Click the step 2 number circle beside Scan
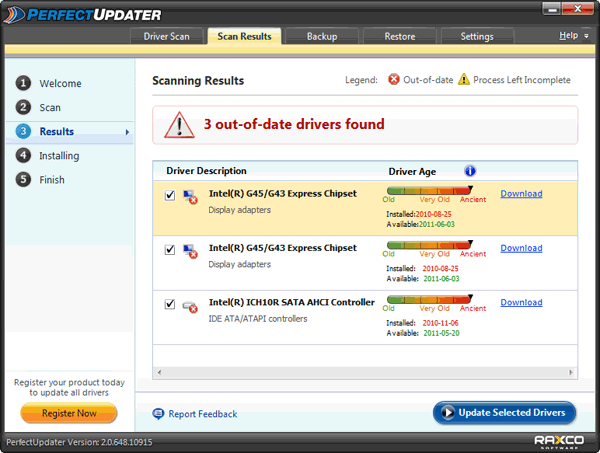 coord(23,107)
